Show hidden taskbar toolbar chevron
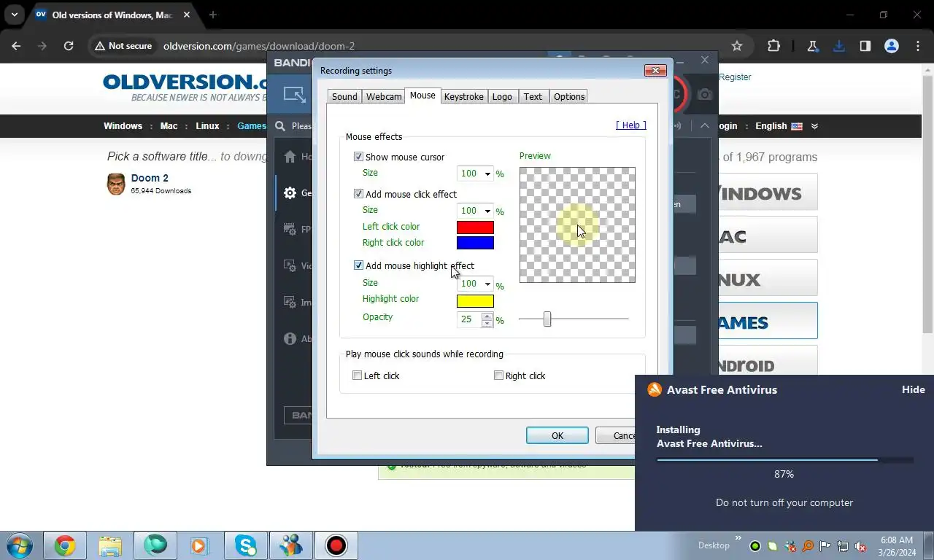Image resolution: width=934 pixels, height=560 pixels. (x=737, y=540)
